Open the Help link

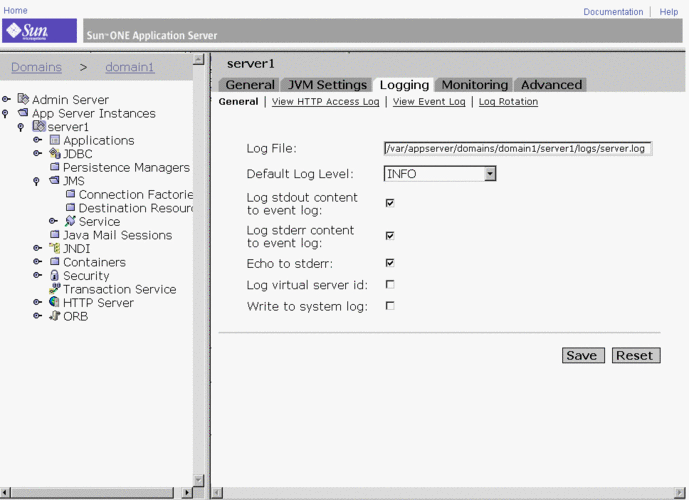668,12
